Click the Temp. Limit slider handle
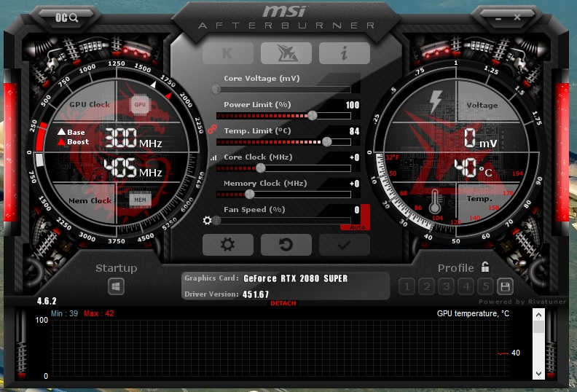Image resolution: width=577 pixels, height=392 pixels. click(327, 141)
